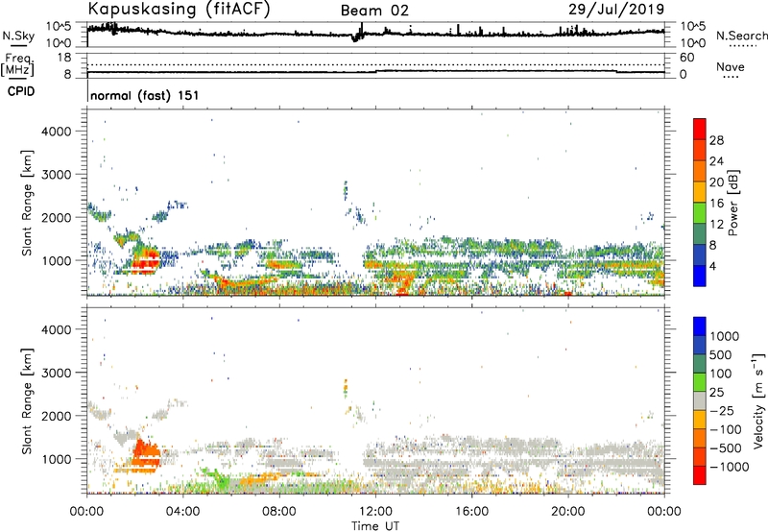Viewport: 768px width, 532px height.
Task: Click the velocity panel 'Slant Range [km]' label
Action: tap(27, 400)
